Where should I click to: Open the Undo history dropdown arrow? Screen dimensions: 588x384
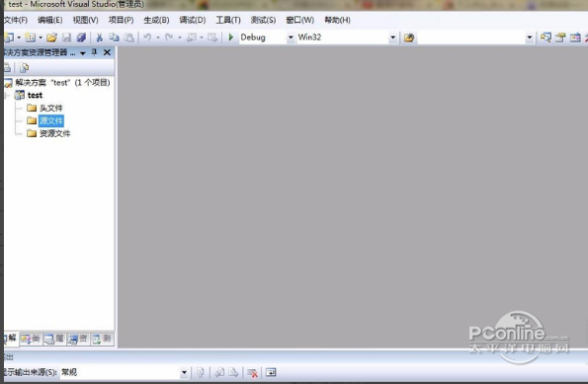pyautogui.click(x=158, y=38)
